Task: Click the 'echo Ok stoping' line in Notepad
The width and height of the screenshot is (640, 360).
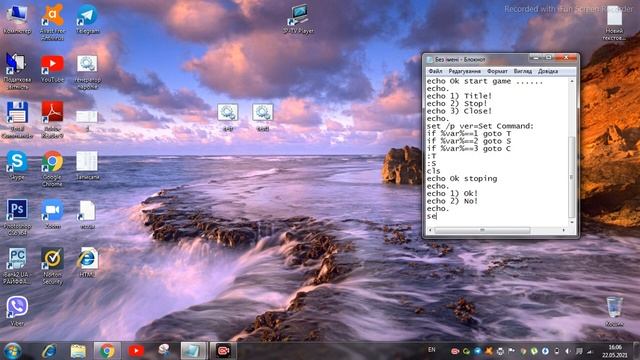Action: pyautogui.click(x=462, y=179)
